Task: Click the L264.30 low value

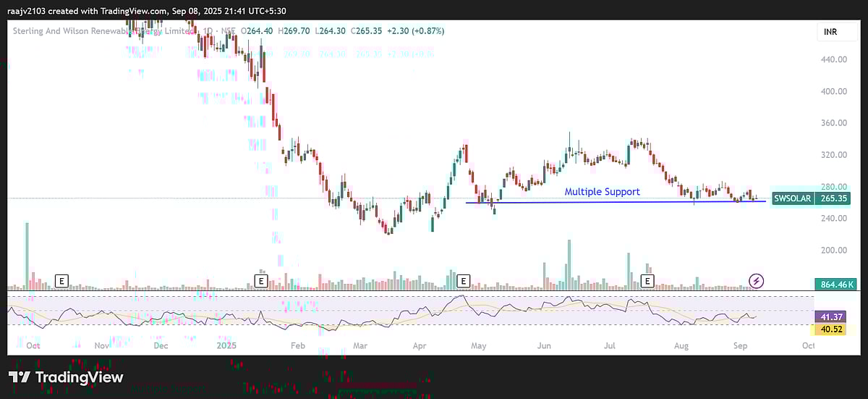Action: (331, 31)
